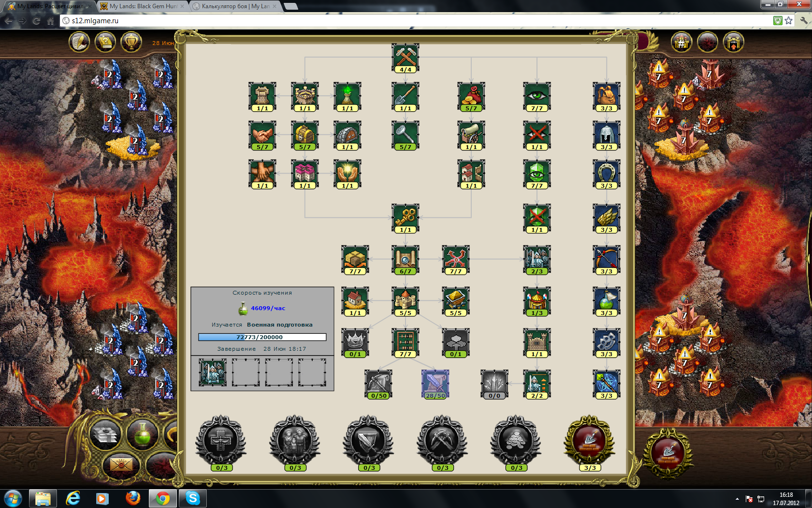This screenshot has width=812, height=508.
Task: Open the quill and scroll button
Action: tap(79, 42)
